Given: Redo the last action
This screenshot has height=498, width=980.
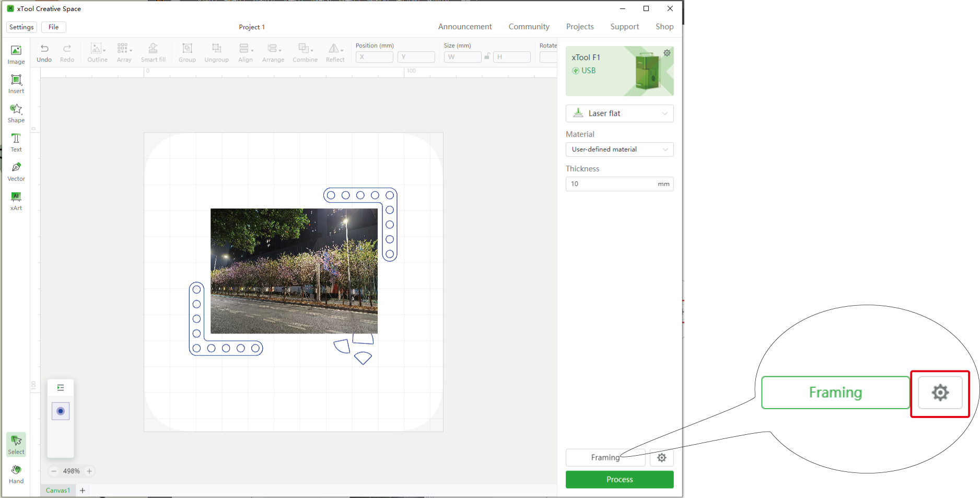Looking at the screenshot, I should click(67, 53).
